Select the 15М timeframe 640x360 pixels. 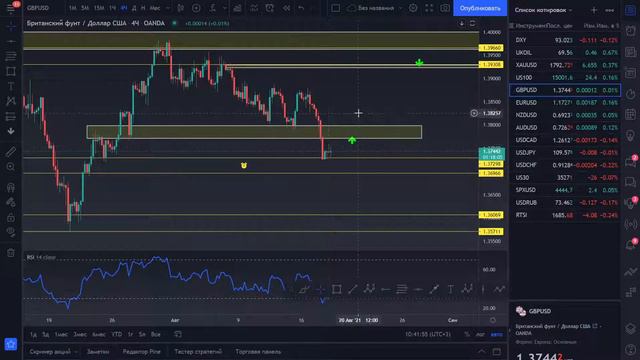pos(99,8)
